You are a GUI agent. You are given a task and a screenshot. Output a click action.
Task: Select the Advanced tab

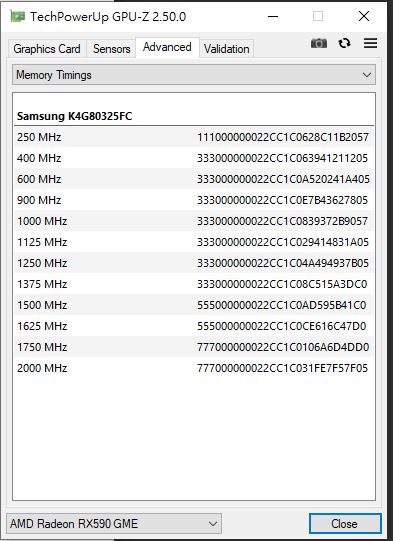[x=167, y=47]
